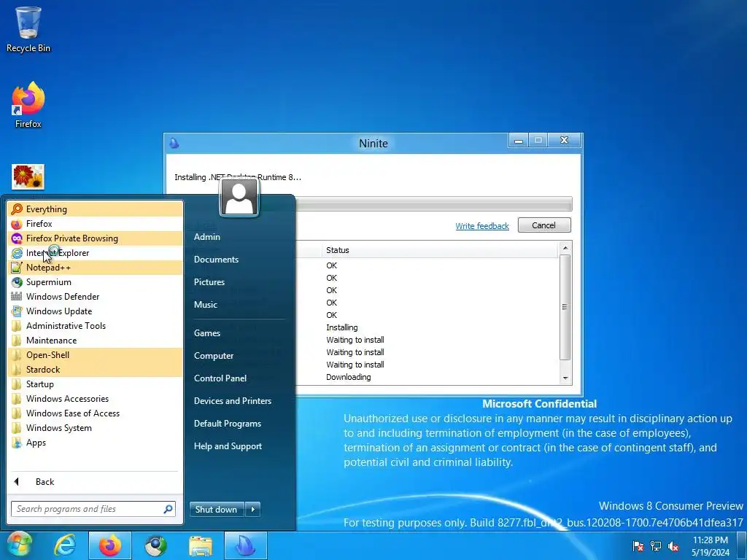Screen dimensions: 747x560
Task: Minimize the Ninite window
Action: 519,141
